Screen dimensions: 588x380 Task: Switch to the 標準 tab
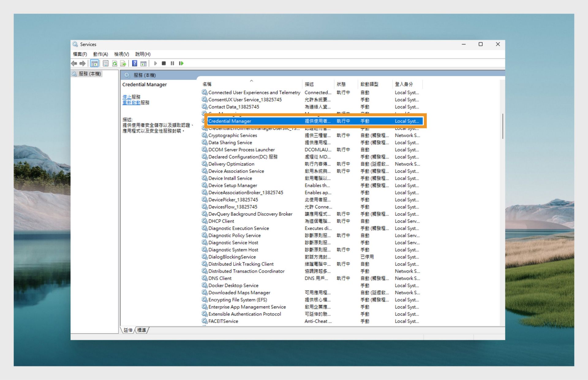(141, 330)
